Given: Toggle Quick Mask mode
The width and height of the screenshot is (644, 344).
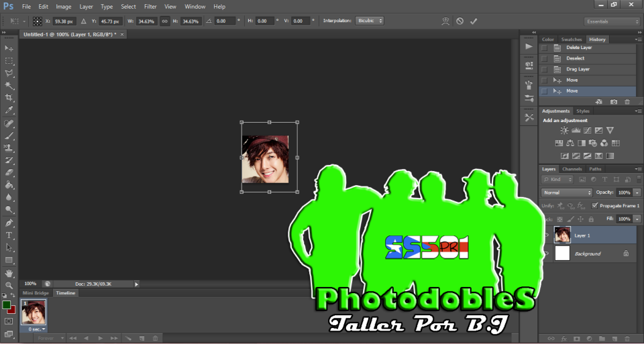Looking at the screenshot, I should [9, 321].
